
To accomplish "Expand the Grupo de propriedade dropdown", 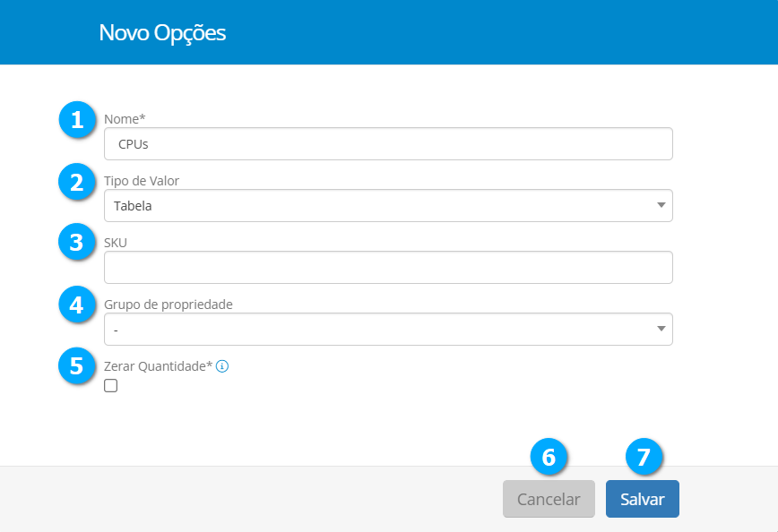I will click(x=388, y=330).
